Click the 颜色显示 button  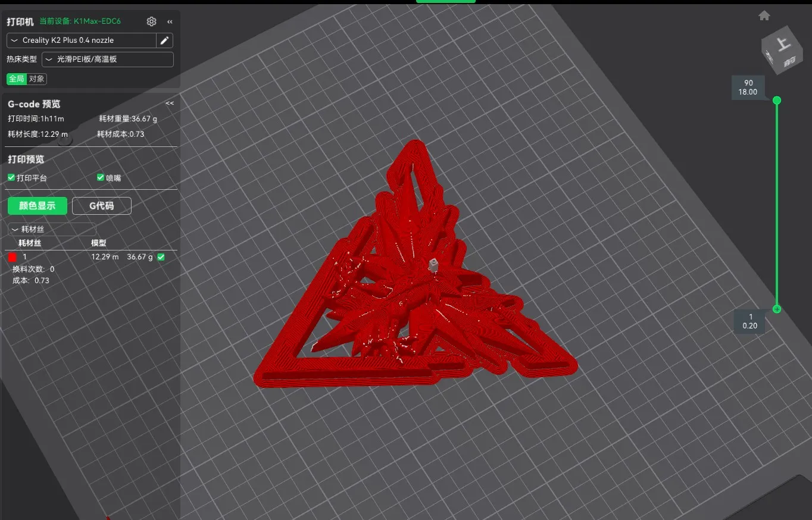click(38, 206)
